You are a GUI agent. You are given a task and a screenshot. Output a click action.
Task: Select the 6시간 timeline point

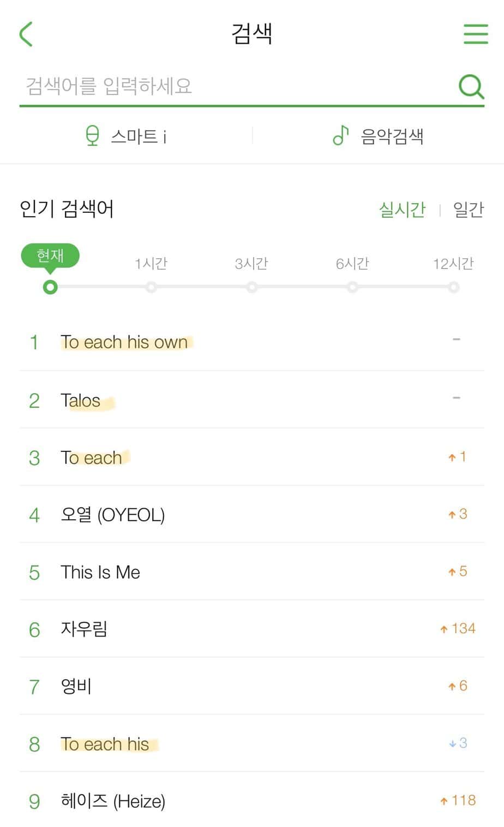(352, 287)
